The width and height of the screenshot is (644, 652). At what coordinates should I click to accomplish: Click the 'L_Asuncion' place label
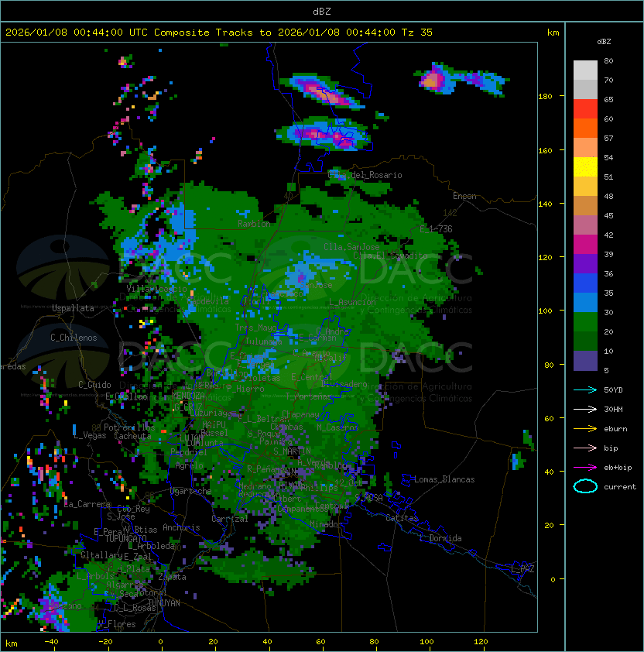click(x=352, y=302)
